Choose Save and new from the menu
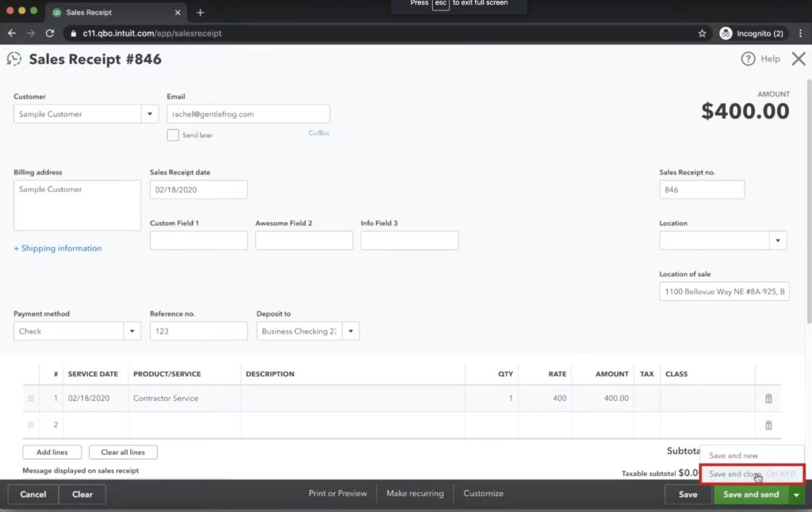 (x=752, y=456)
